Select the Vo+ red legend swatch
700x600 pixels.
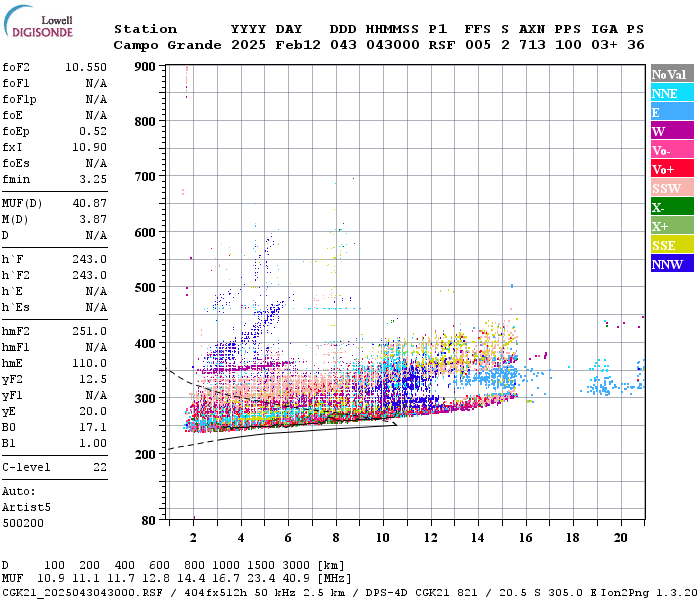coord(672,169)
